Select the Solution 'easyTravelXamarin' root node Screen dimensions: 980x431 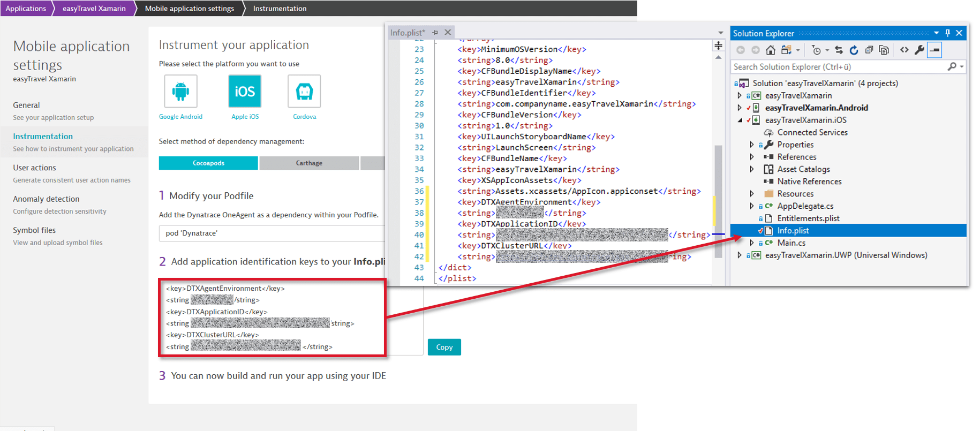[x=825, y=83]
